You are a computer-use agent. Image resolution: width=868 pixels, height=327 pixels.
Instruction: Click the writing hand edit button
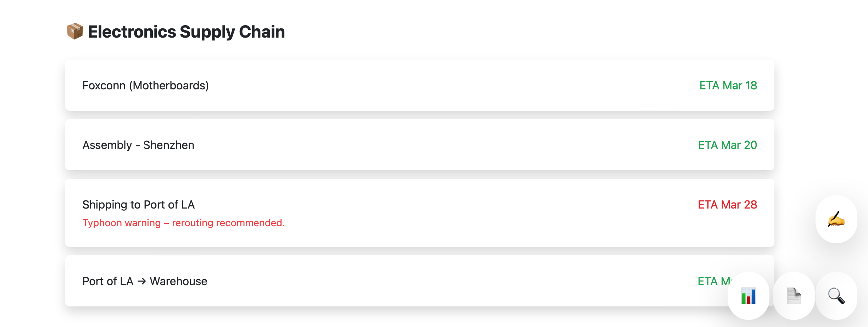836,219
